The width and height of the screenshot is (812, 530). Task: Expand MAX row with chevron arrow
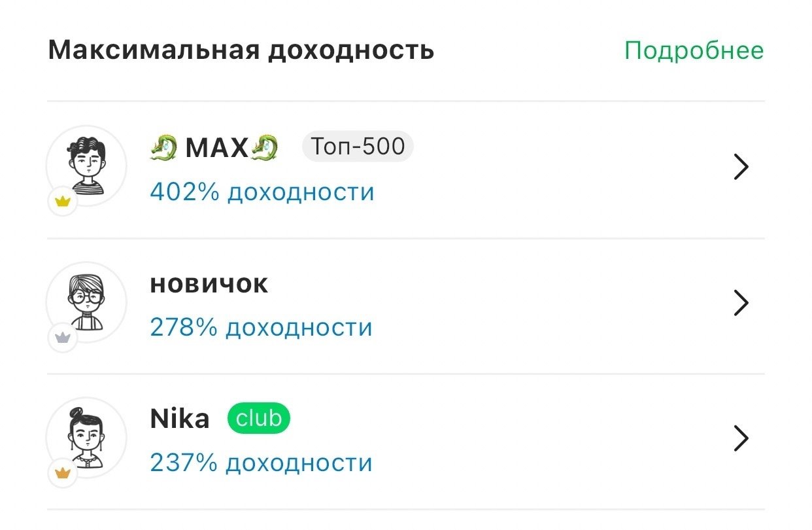[x=740, y=168]
